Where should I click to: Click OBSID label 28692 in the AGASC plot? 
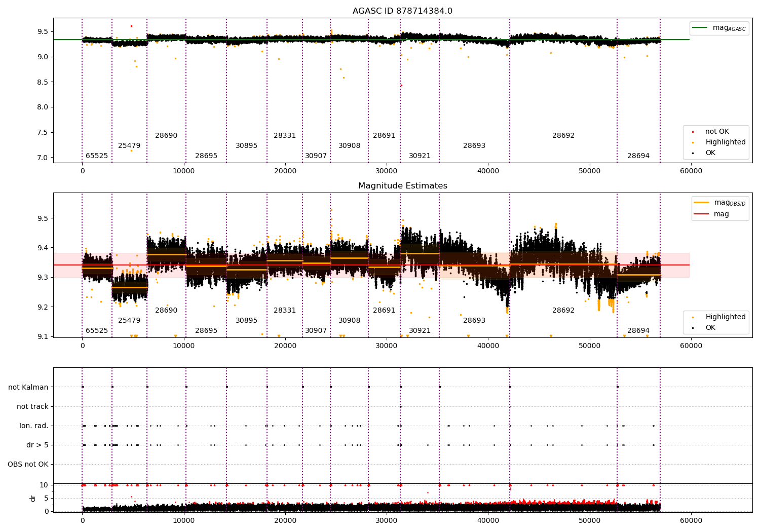563,136
